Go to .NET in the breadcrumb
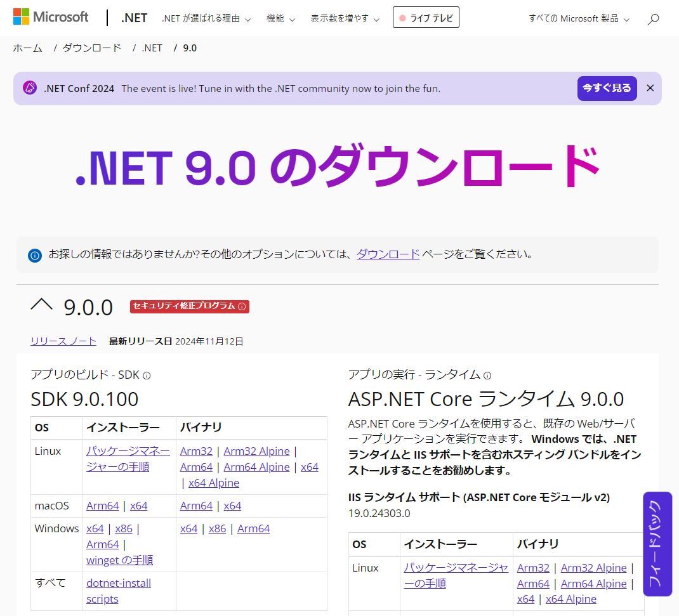 [152, 48]
